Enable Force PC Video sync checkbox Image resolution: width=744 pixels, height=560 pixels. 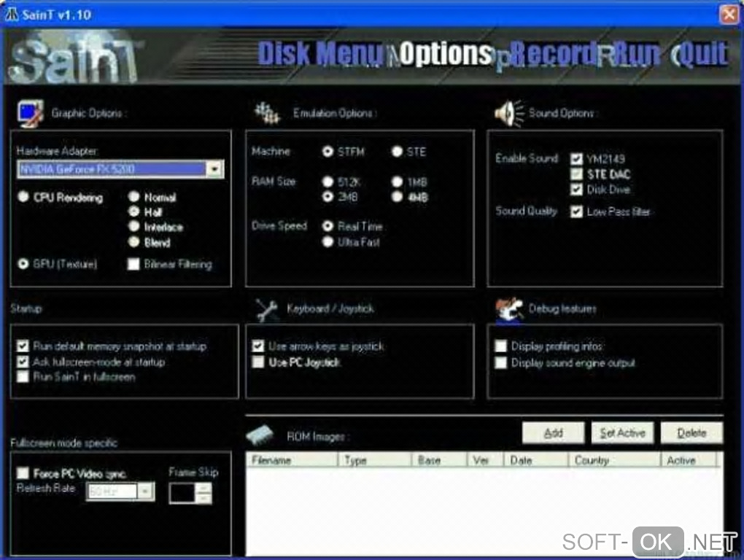pos(23,472)
